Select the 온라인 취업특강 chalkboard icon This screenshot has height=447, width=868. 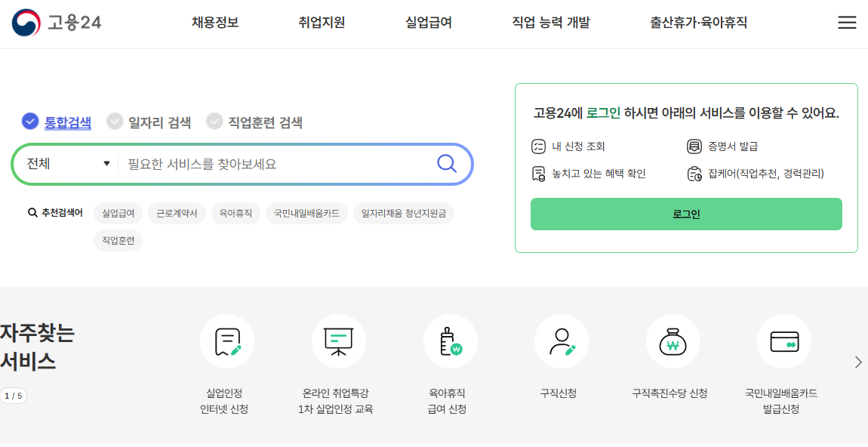tap(339, 341)
